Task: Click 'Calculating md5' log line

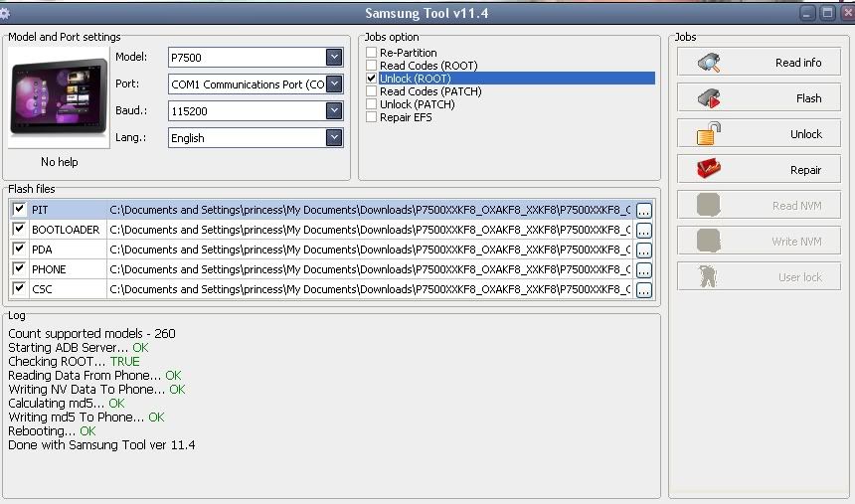Action: coord(66,403)
